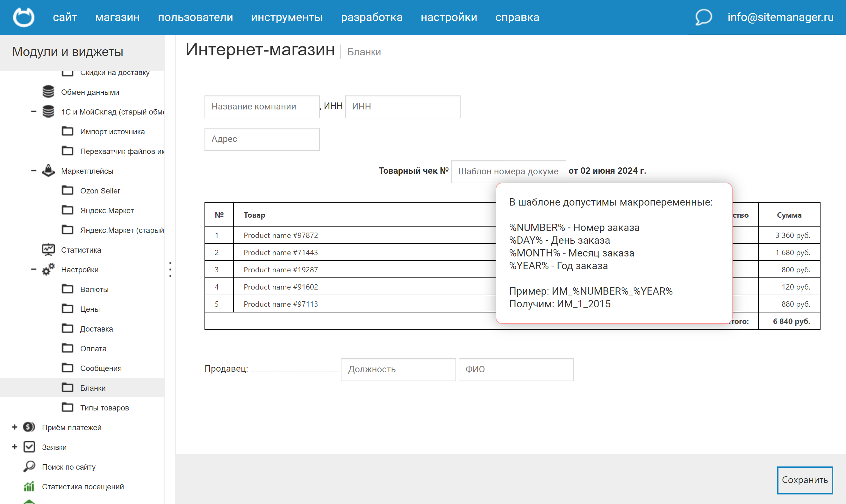Screen dimensions: 846x504
Task: Click the Заявки checkbox icon
Action: [29, 447]
